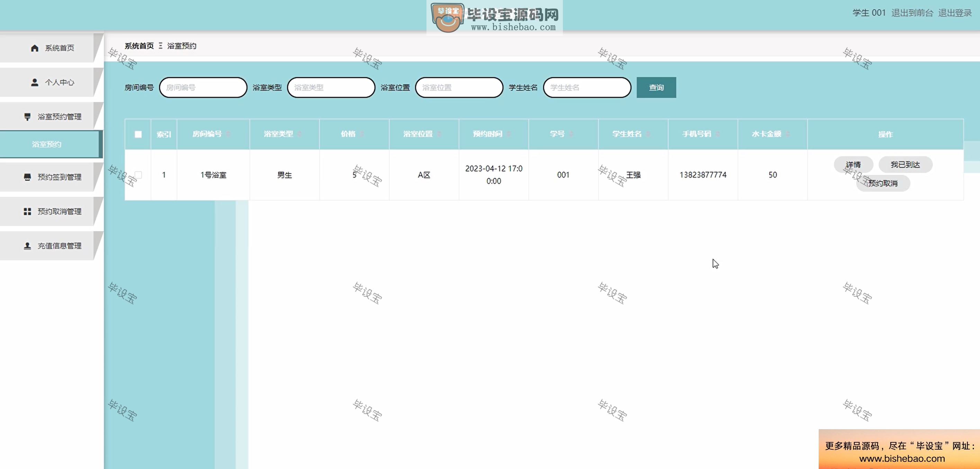
Task: Click the 索引 column header
Action: [x=164, y=134]
